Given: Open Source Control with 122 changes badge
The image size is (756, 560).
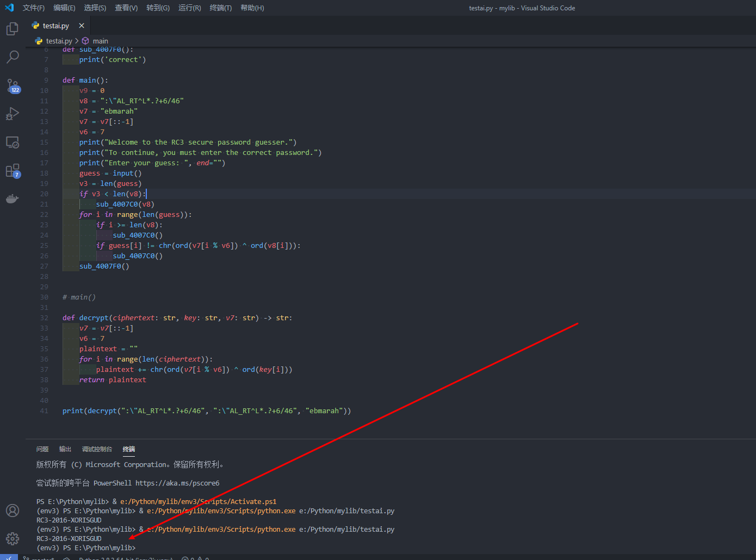Looking at the screenshot, I should pyautogui.click(x=12, y=85).
